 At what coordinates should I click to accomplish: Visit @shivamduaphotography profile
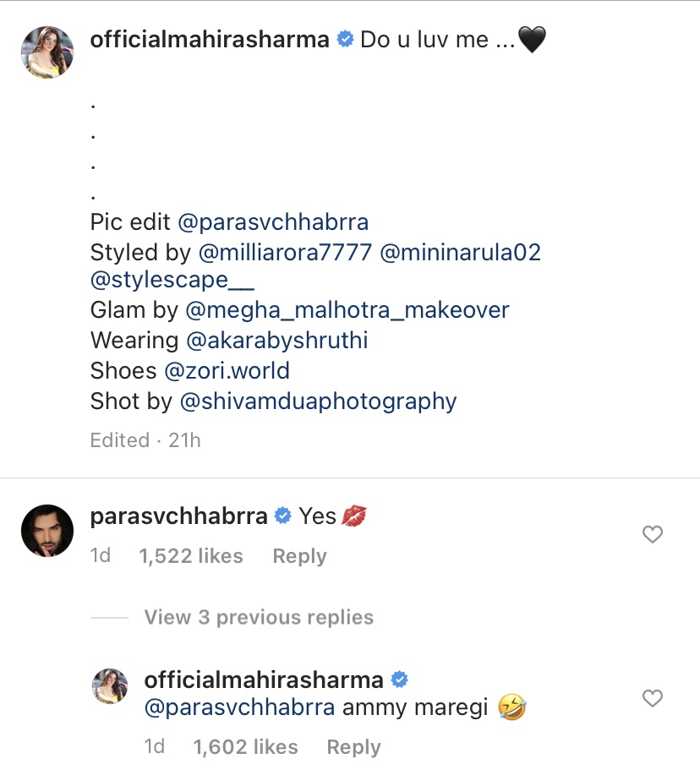pyautogui.click(x=318, y=401)
